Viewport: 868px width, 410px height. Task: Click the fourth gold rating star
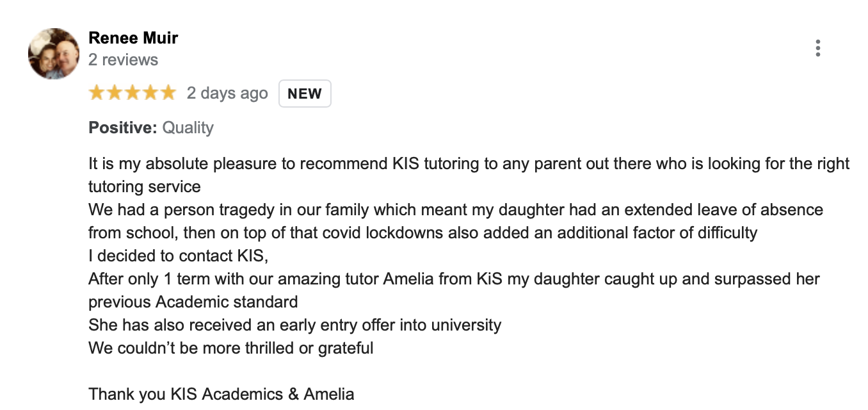click(x=150, y=93)
